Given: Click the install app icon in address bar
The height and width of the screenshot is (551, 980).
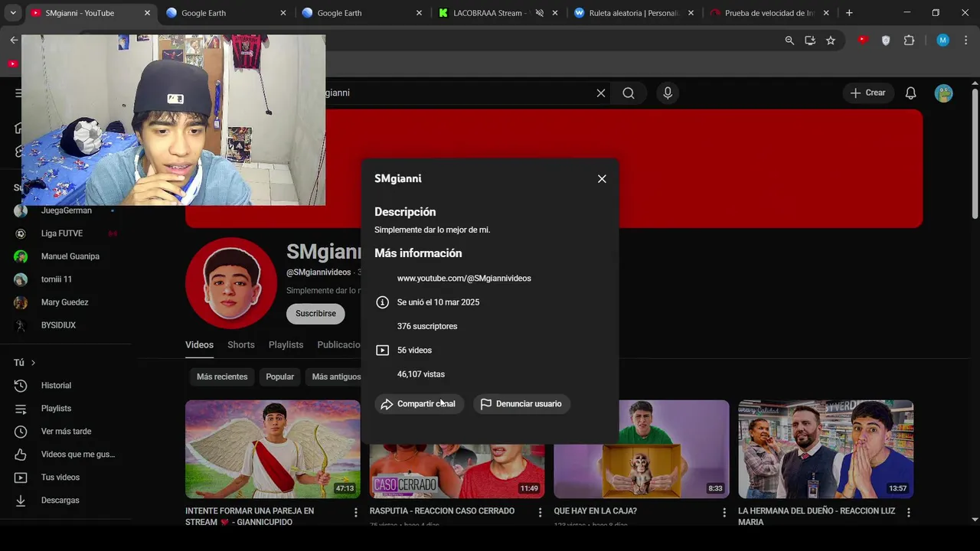Looking at the screenshot, I should (x=810, y=41).
